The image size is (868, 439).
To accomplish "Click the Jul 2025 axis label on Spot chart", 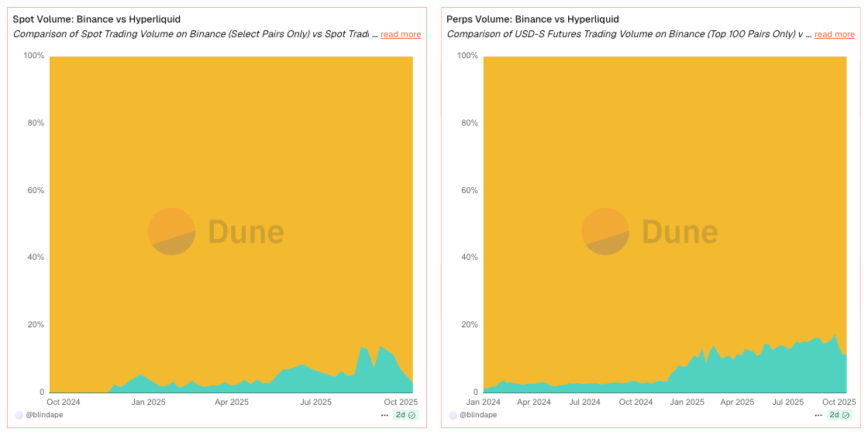I will click(315, 402).
